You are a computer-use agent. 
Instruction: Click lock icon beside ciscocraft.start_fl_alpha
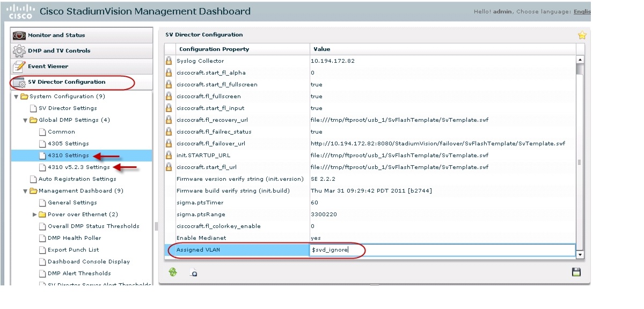(169, 72)
